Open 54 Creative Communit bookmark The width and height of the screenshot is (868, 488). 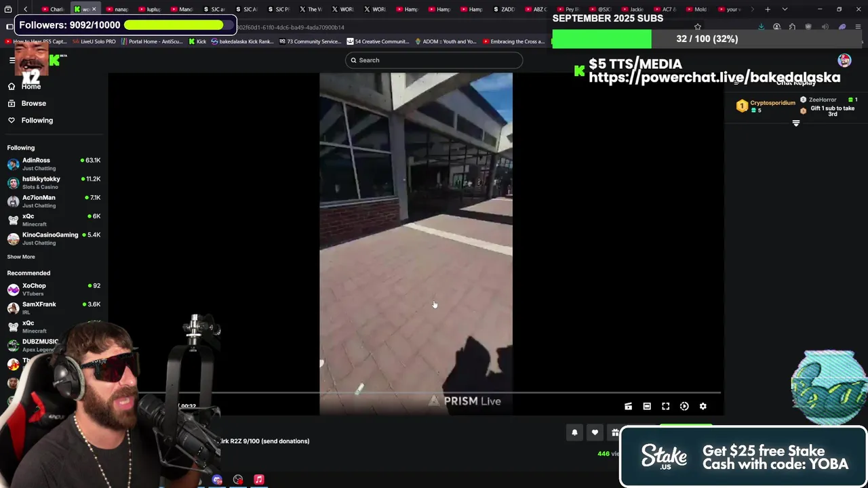[378, 41]
